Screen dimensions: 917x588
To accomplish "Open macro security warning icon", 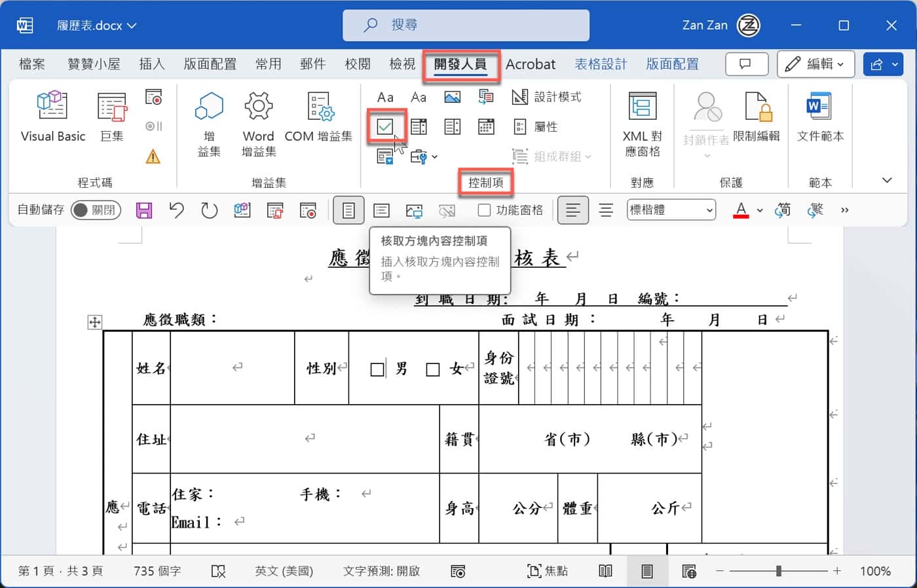I will (x=153, y=156).
